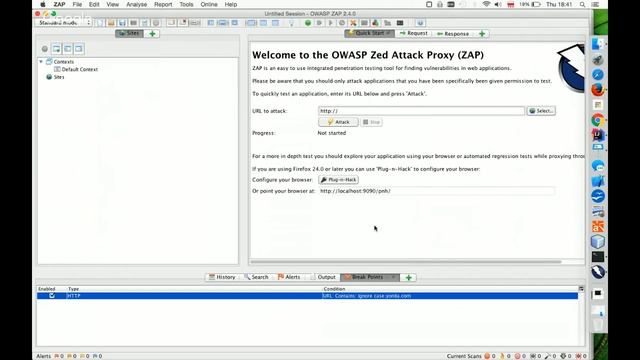Click the lightbulb toolbar icon
Image resolution: width=640 pixels, height=360 pixels.
coord(291,23)
